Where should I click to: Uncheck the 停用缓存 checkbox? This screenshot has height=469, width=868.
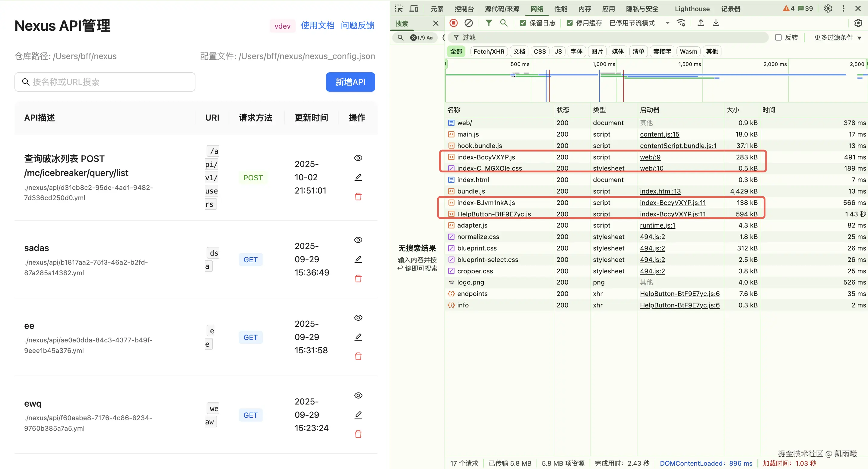tap(569, 23)
